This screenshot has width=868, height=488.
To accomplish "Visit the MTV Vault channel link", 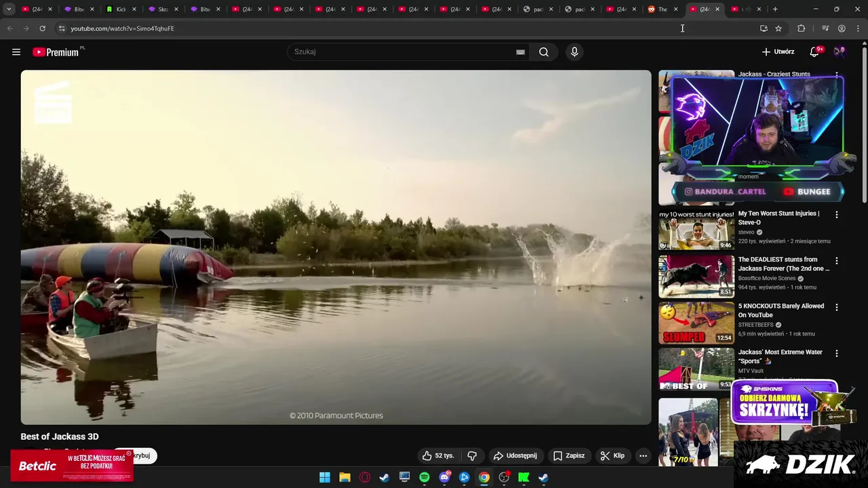I will tap(751, 371).
